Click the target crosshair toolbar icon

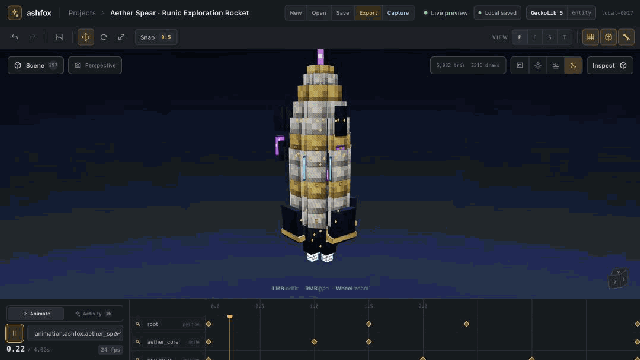click(608, 37)
